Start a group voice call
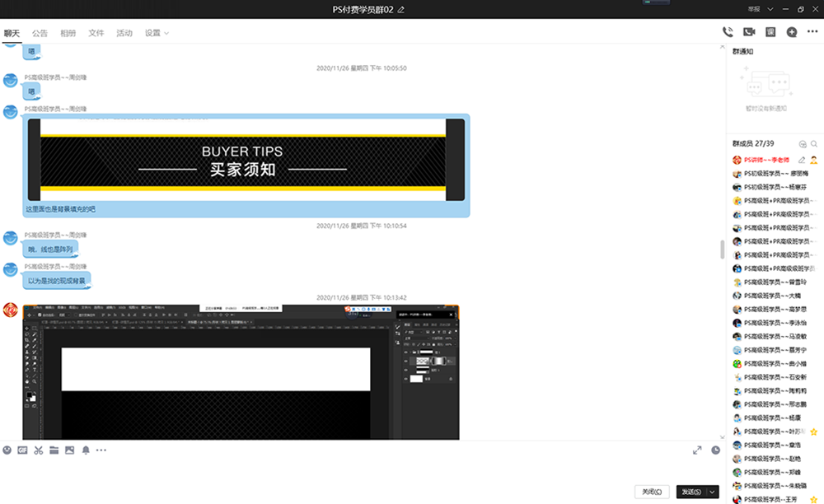 click(728, 32)
